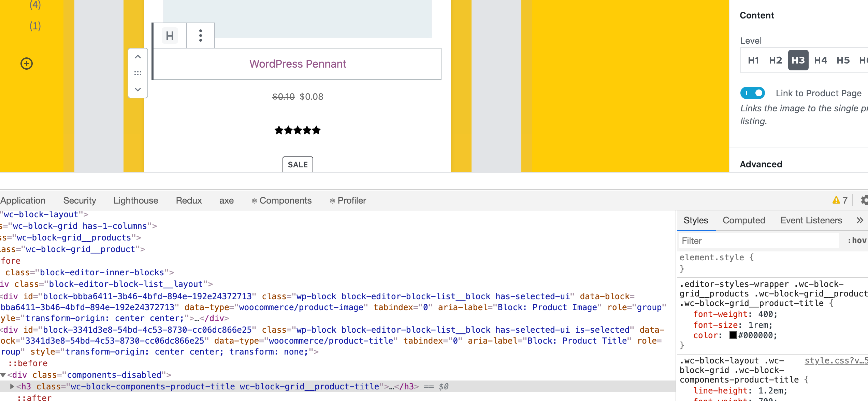Screen dimensions: 868x401
Task: Open the hidden DevTools tabs chevron
Action: coord(859,220)
